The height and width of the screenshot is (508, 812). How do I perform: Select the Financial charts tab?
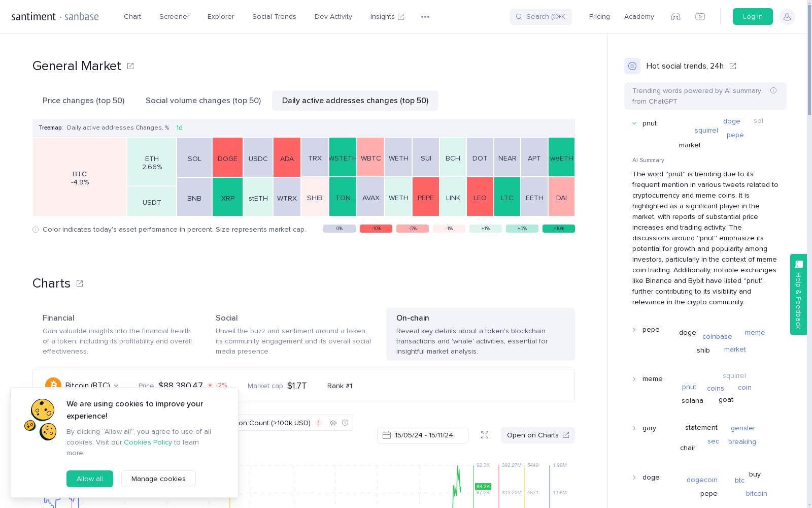pos(119,334)
